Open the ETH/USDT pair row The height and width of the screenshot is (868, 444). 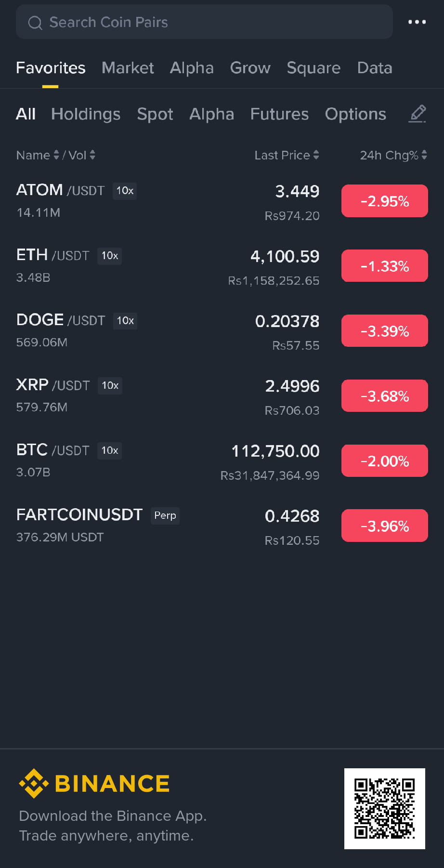point(222,266)
